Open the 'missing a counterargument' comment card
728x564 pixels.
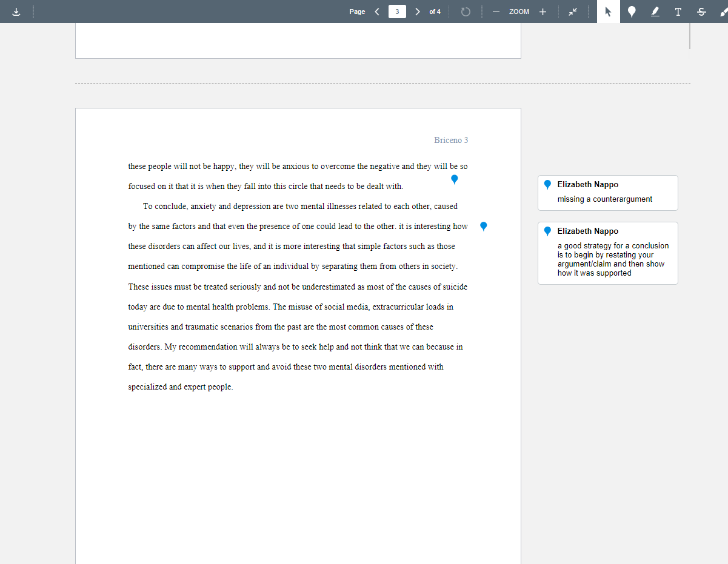(608, 193)
